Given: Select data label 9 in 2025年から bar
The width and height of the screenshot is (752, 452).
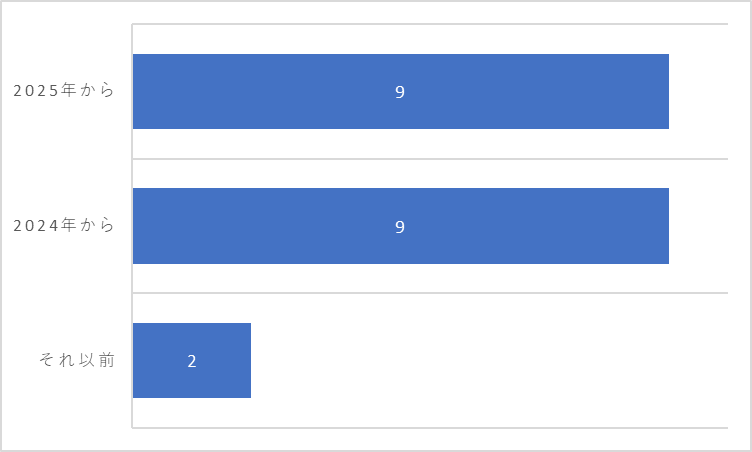Looking at the screenshot, I should (x=400, y=92).
